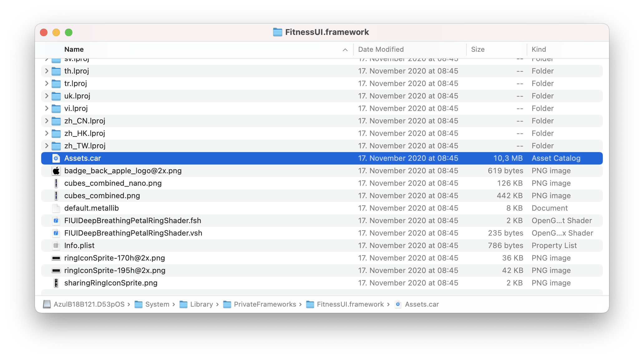
Task: Click the cubes_combined_nano.png thumbnail icon
Action: (56, 183)
